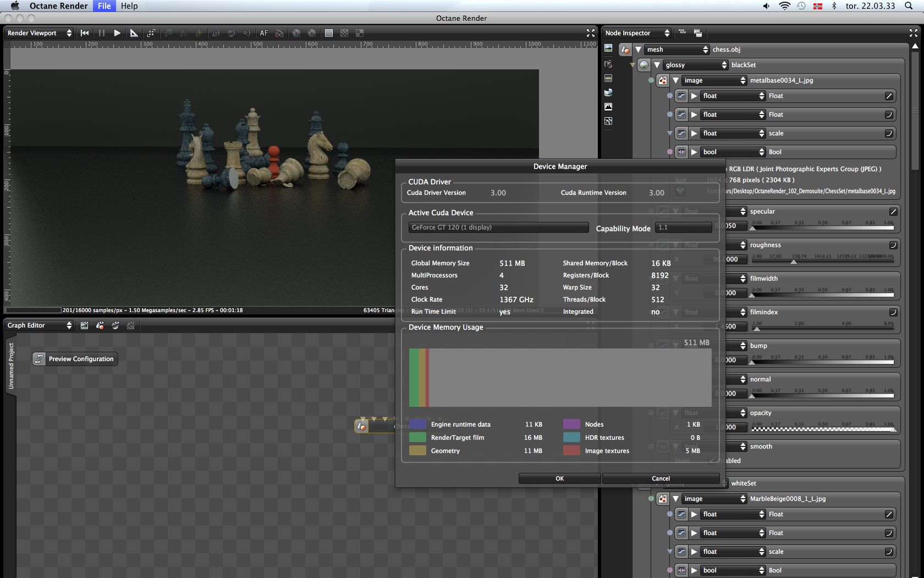Open the File menu
Viewport: 924px width, 578px height.
pyautogui.click(x=105, y=6)
